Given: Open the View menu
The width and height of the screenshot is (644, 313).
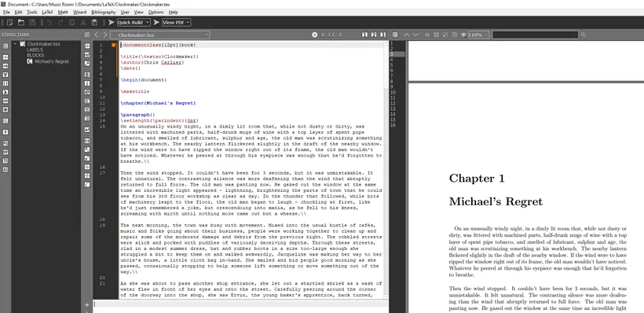Looking at the screenshot, I should [x=139, y=13].
